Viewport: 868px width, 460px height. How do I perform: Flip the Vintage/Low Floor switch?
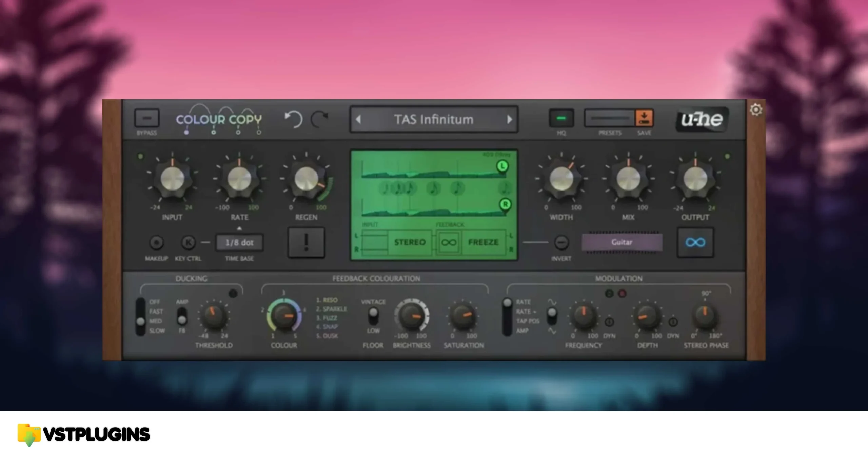pyautogui.click(x=373, y=316)
